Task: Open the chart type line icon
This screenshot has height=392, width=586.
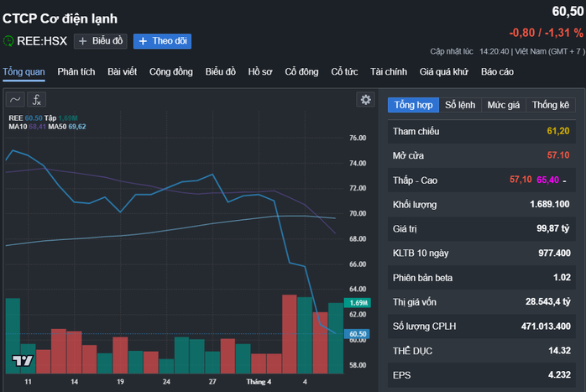Action: tap(15, 99)
